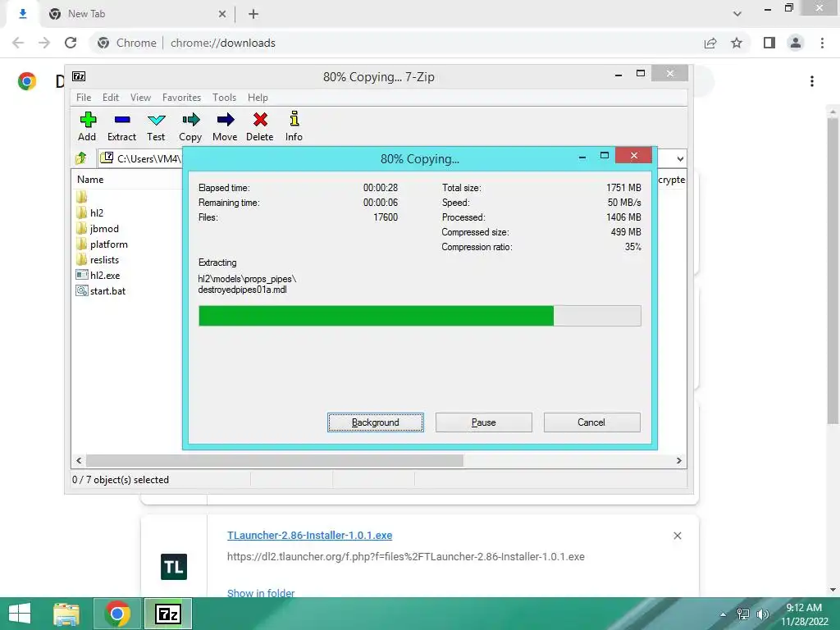Click the volume speaker tray icon
The height and width of the screenshot is (630, 840).
762,614
